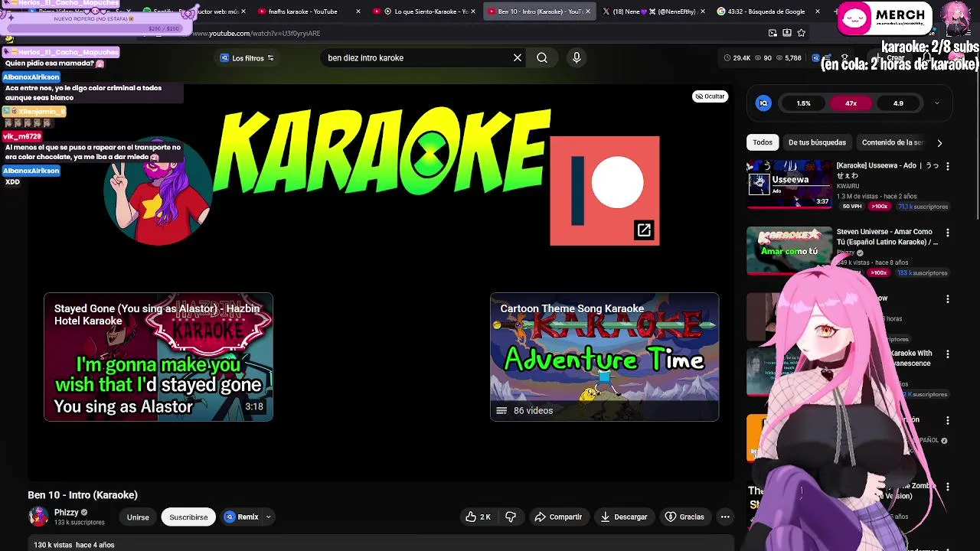Close the Ben 10 Intro browser tab
980x551 pixels.
click(x=589, y=11)
